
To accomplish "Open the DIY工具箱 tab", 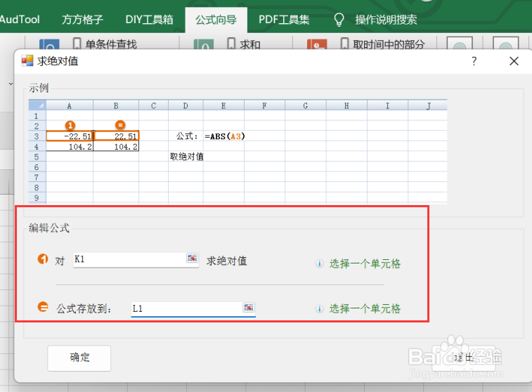I will click(149, 20).
